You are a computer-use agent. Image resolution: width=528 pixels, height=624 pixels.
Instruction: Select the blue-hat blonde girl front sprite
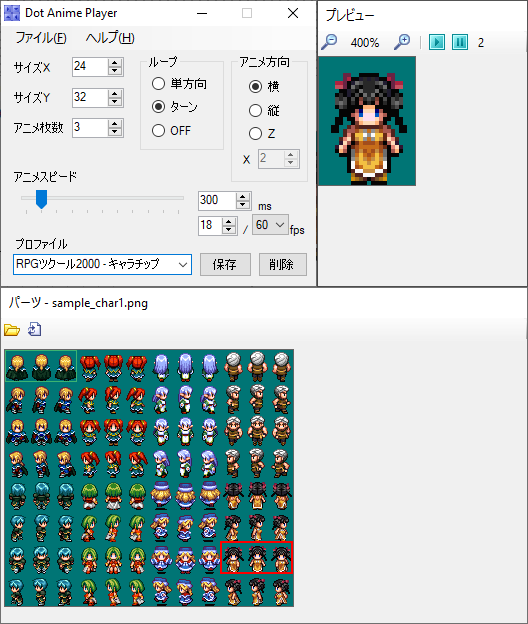click(x=185, y=559)
